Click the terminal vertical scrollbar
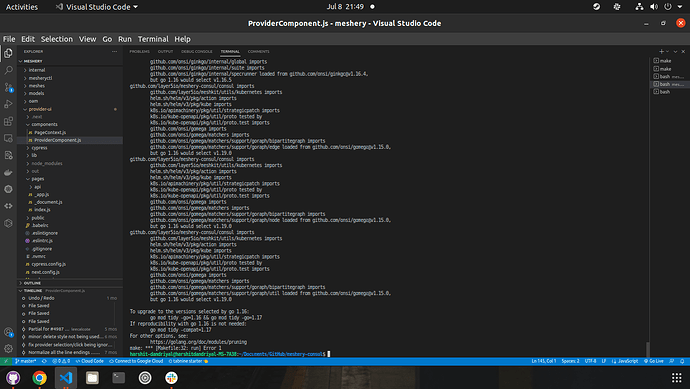 (x=647, y=349)
